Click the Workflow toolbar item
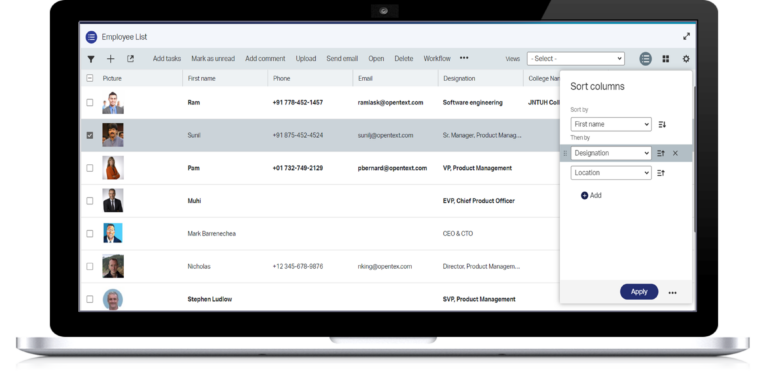This screenshot has height=376, width=768. (x=437, y=59)
